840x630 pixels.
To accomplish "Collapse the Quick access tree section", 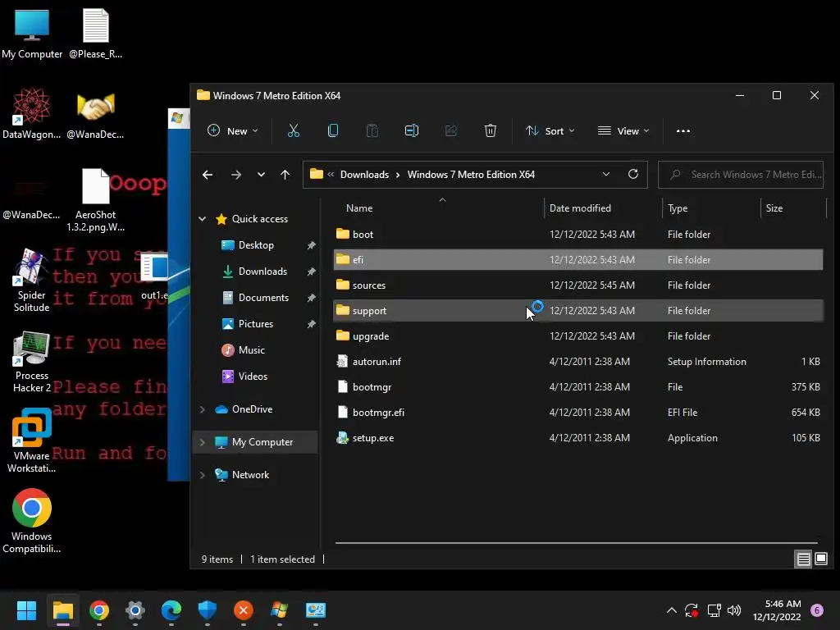I will [203, 218].
